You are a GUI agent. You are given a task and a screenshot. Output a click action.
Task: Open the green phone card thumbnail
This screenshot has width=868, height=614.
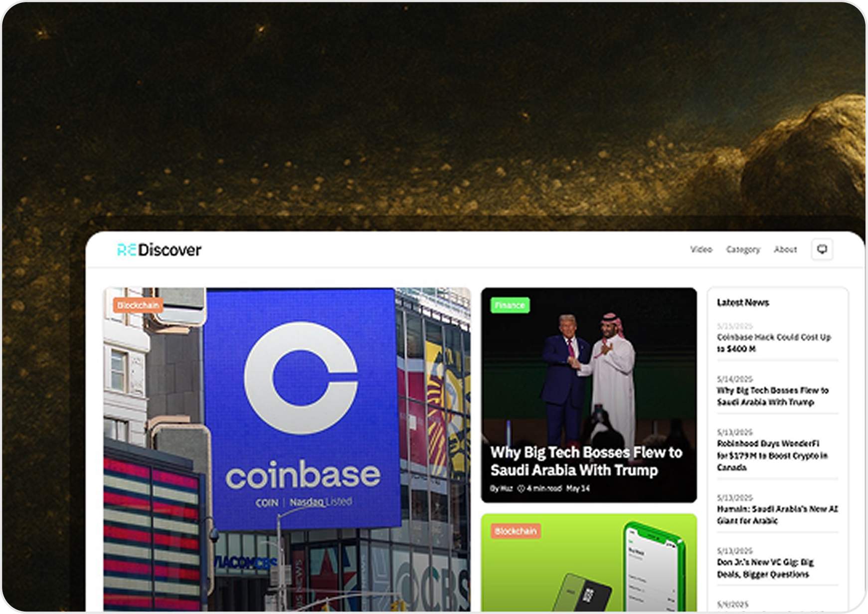click(x=589, y=563)
